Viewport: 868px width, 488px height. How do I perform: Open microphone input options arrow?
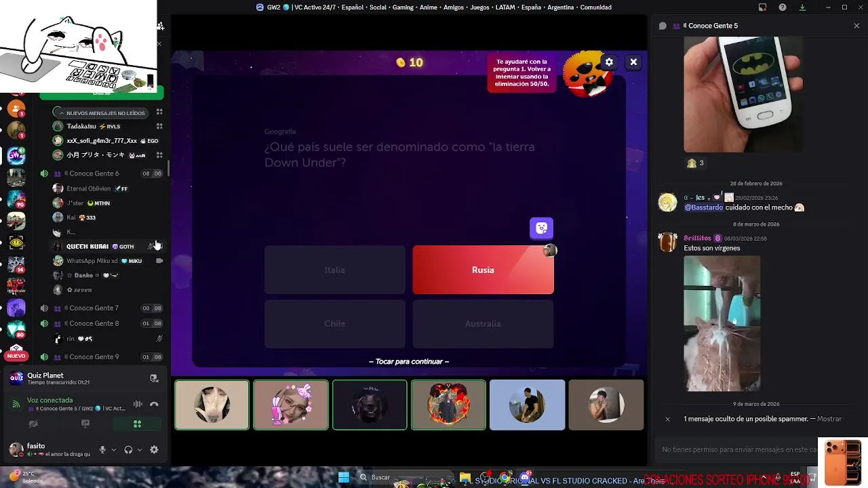pyautogui.click(x=113, y=449)
